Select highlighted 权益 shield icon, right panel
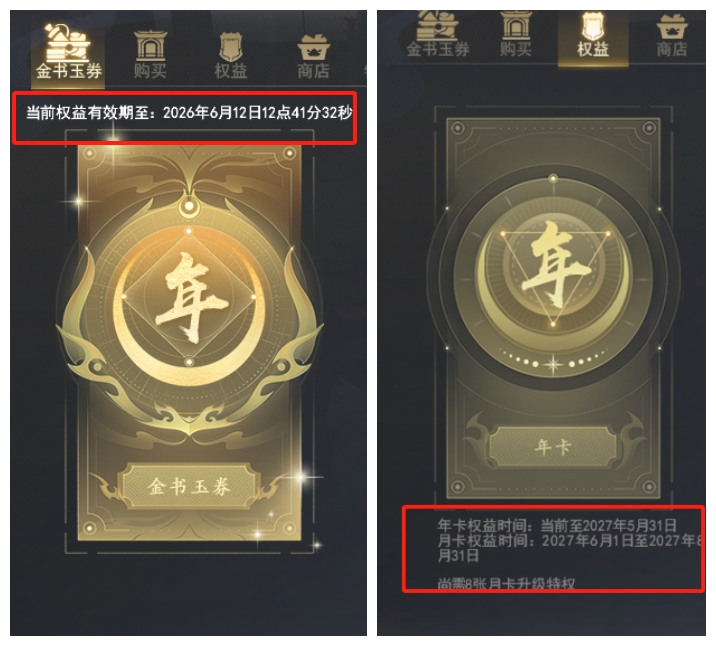 pyautogui.click(x=593, y=26)
